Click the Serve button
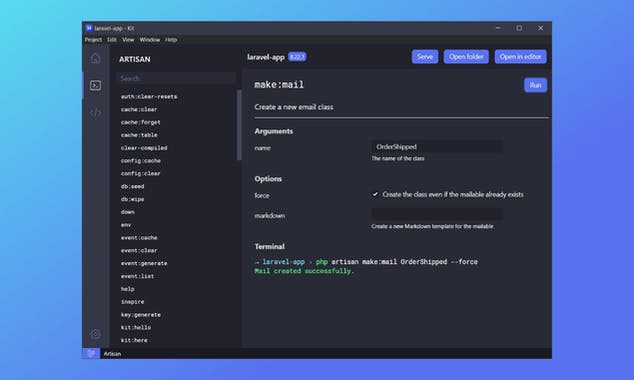Viewport: 634px width, 380px height. [425, 57]
